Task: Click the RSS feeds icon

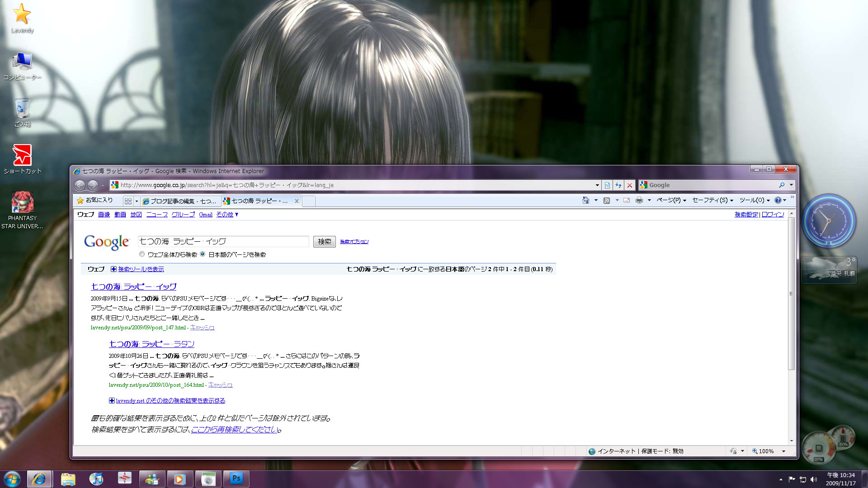Action: coord(607,200)
